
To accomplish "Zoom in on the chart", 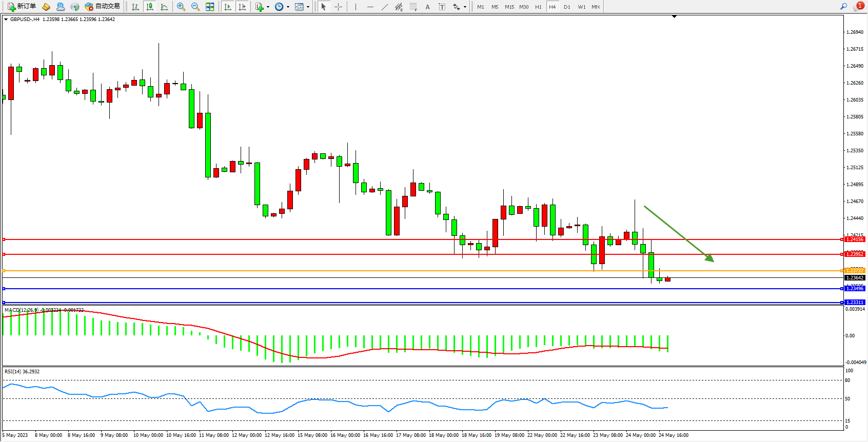I will (x=181, y=7).
